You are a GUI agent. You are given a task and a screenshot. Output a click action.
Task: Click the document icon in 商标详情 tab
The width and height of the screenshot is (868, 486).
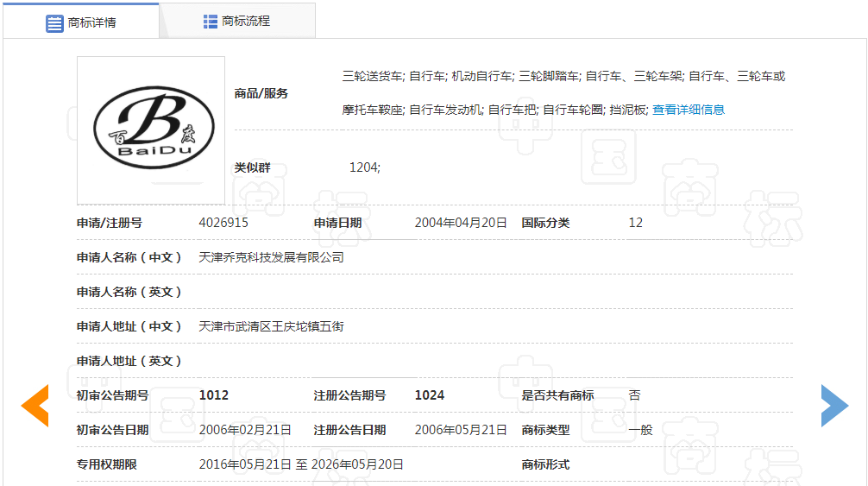54,22
